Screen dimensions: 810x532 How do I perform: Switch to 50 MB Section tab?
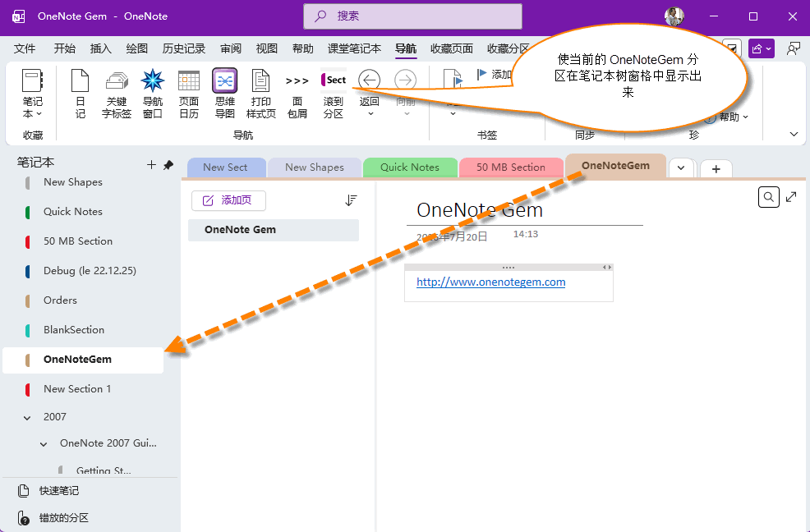(511, 167)
